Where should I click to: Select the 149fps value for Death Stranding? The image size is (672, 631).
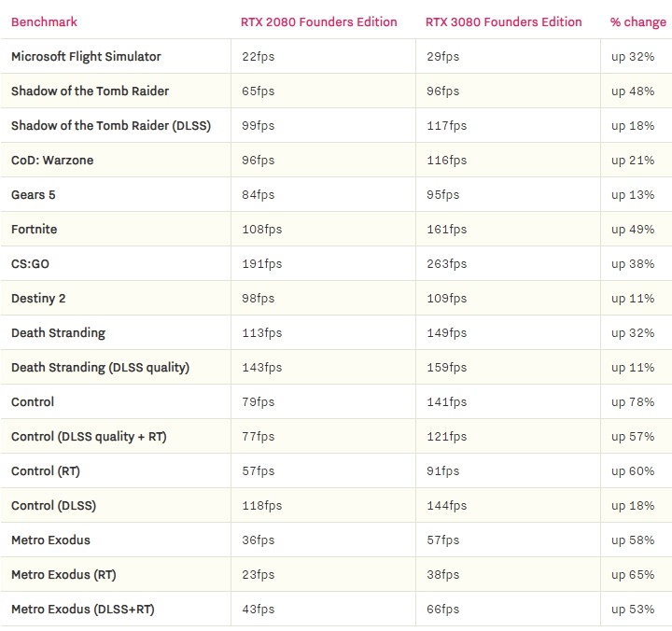point(446,333)
